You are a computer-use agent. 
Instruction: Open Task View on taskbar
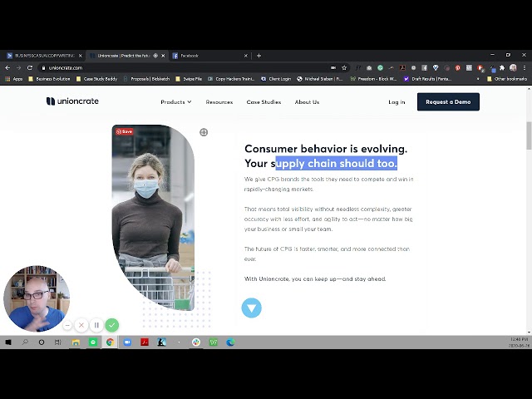click(x=58, y=342)
